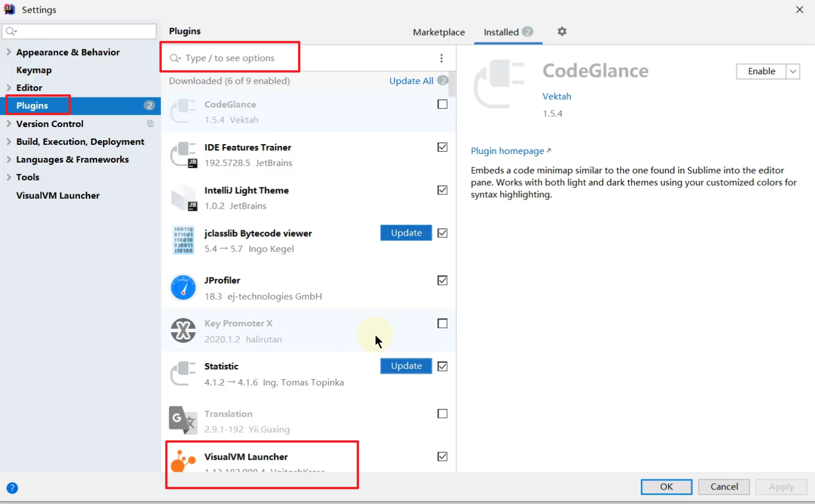Viewport: 815px width, 504px height.
Task: Disable the IntelliJ Light Theme checkbox
Action: coord(442,190)
